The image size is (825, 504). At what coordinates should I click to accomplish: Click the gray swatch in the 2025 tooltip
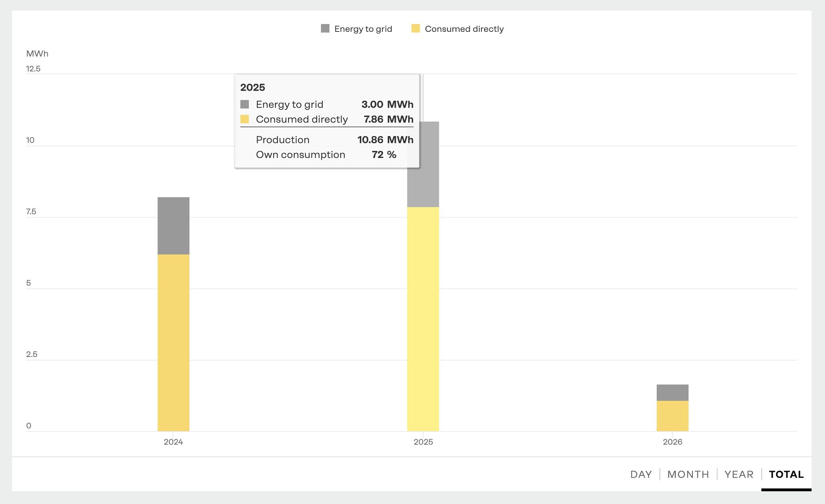[x=245, y=104]
